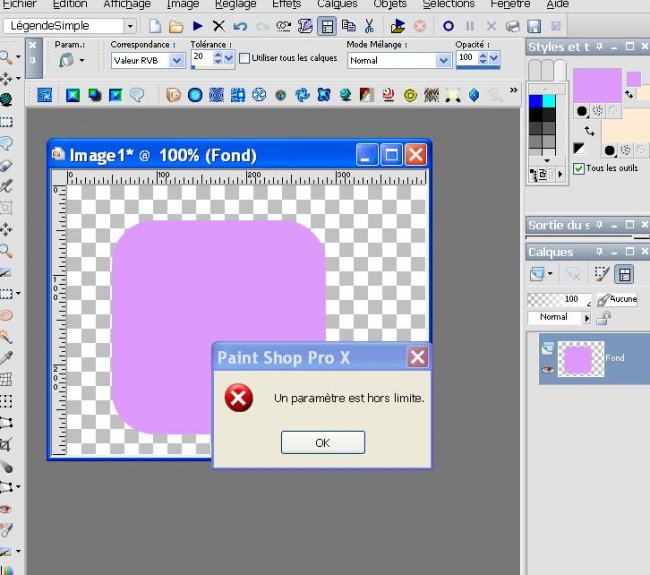Click the drop shadow squares effect icon

tap(95, 95)
